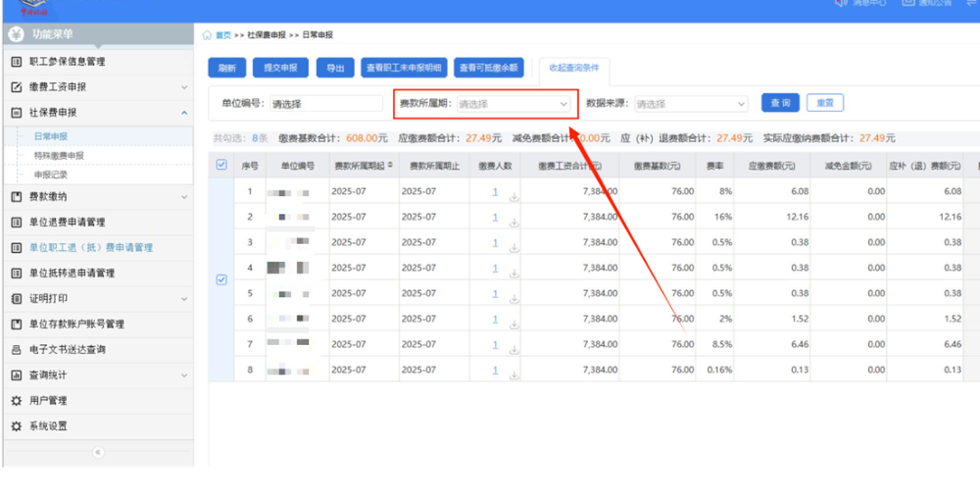Viewport: 980px width, 500px height.
Task: Click the 系统设置 gear icon
Action: tap(16, 426)
